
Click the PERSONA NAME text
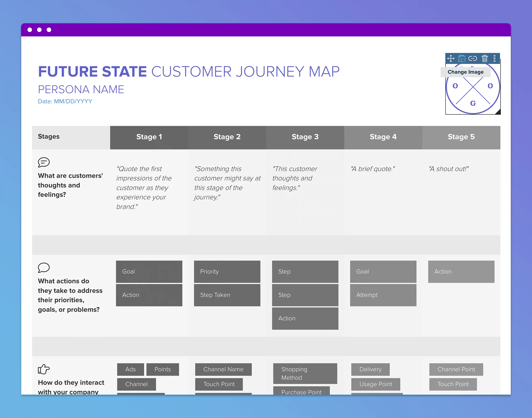(x=81, y=89)
